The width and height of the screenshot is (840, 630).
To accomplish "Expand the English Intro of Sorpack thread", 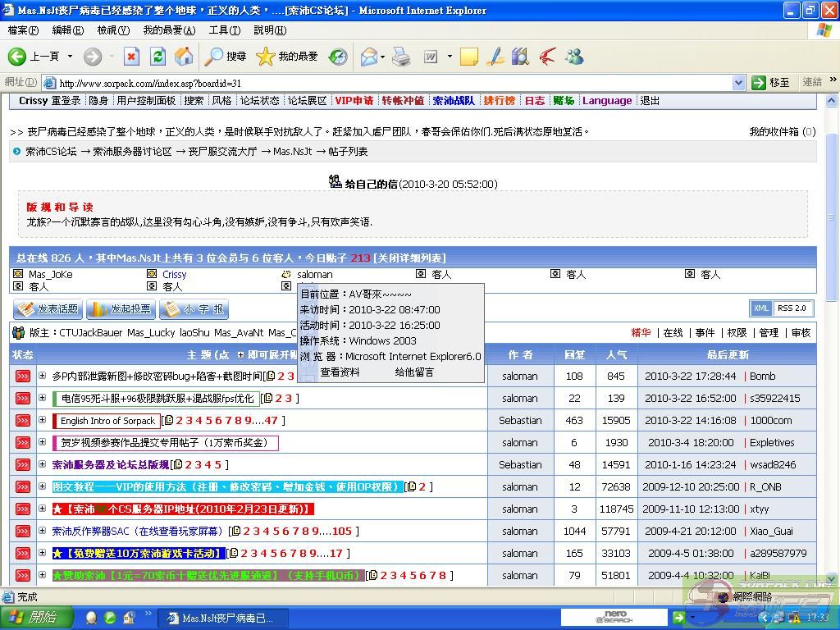I will click(x=43, y=420).
